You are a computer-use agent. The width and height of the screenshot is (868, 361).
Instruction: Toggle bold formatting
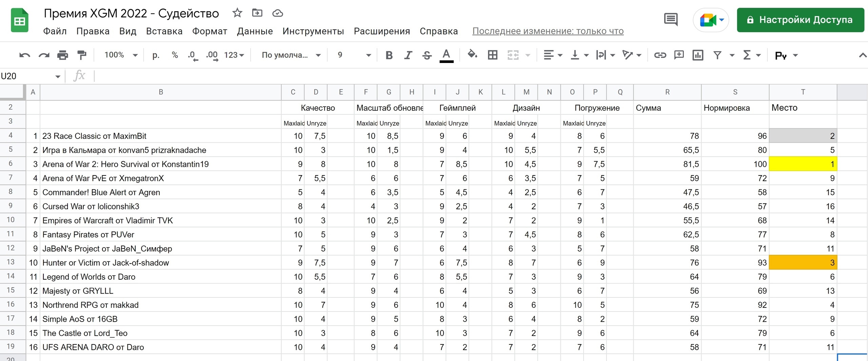click(389, 55)
